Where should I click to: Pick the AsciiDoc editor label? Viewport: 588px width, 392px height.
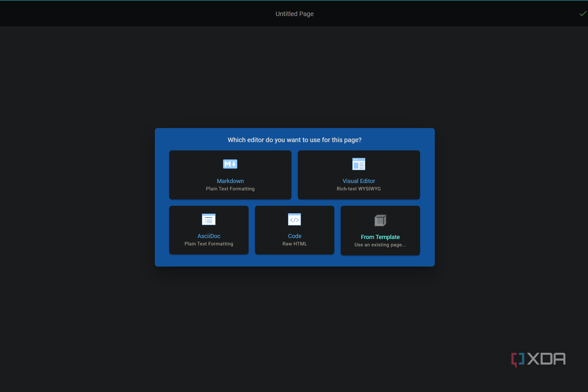209,236
